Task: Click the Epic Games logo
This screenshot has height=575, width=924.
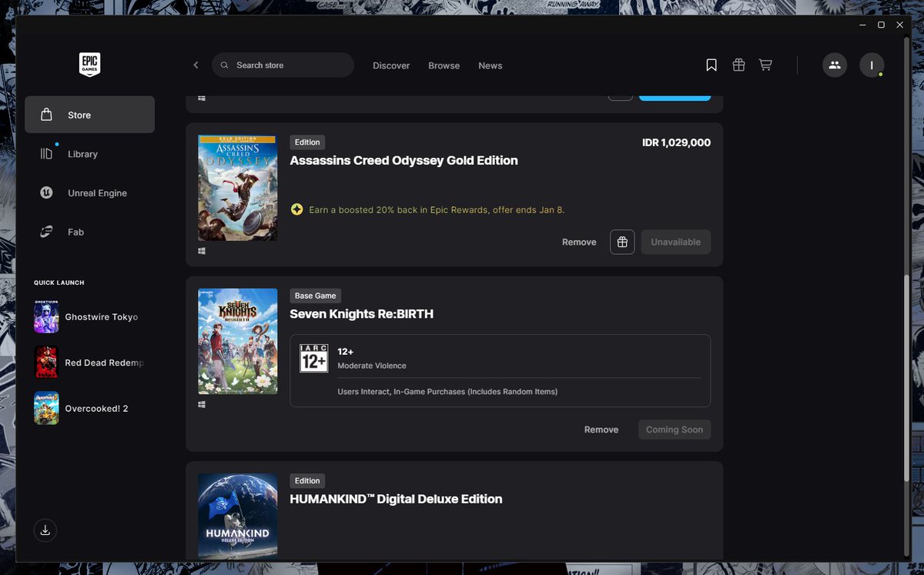Action: [89, 65]
